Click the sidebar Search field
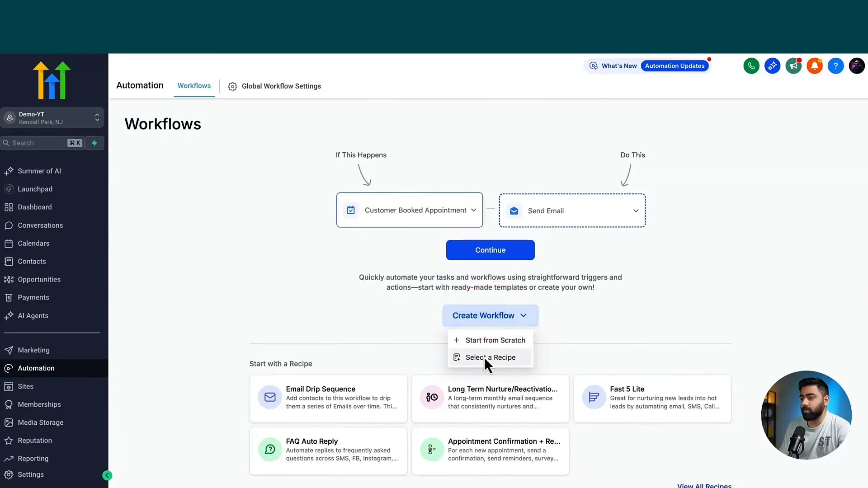This screenshot has width=868, height=488. (42, 143)
